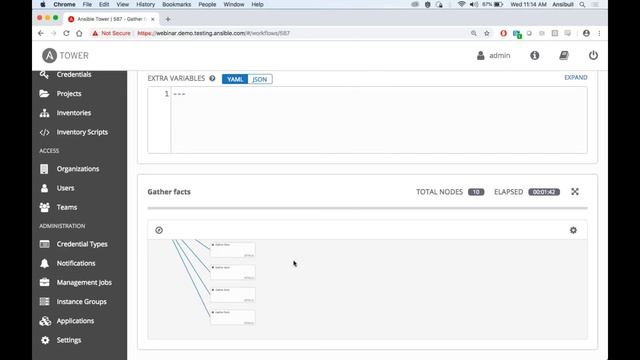Image resolution: width=640 pixels, height=360 pixels.
Task: Bookmark this page with star icon
Action: pos(487,33)
